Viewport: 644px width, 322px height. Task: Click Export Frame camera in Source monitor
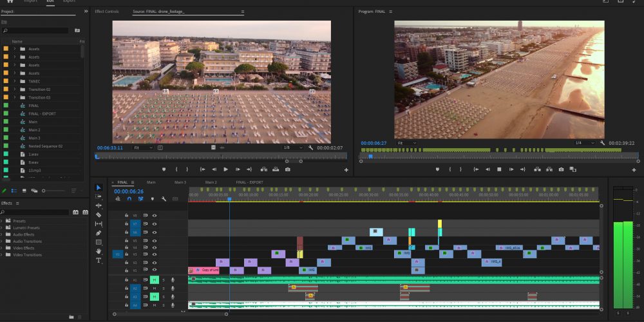(x=287, y=169)
